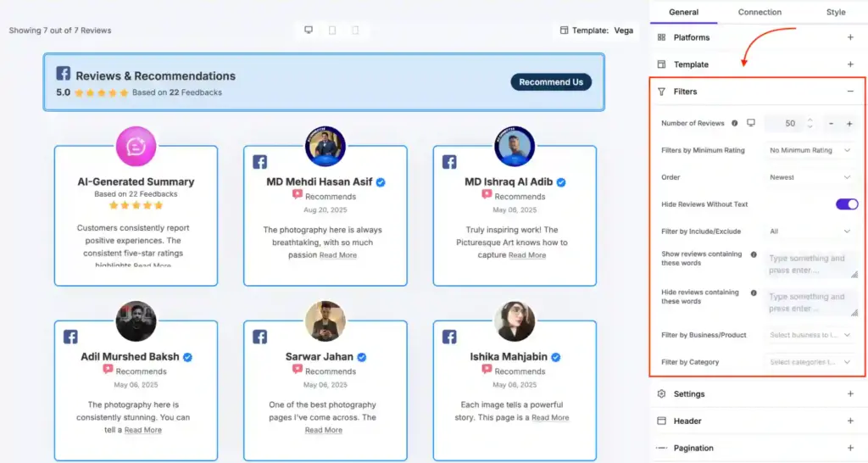The height and width of the screenshot is (463, 868).
Task: Click Facebook icon on Ishika Mahjabin card
Action: 449,337
